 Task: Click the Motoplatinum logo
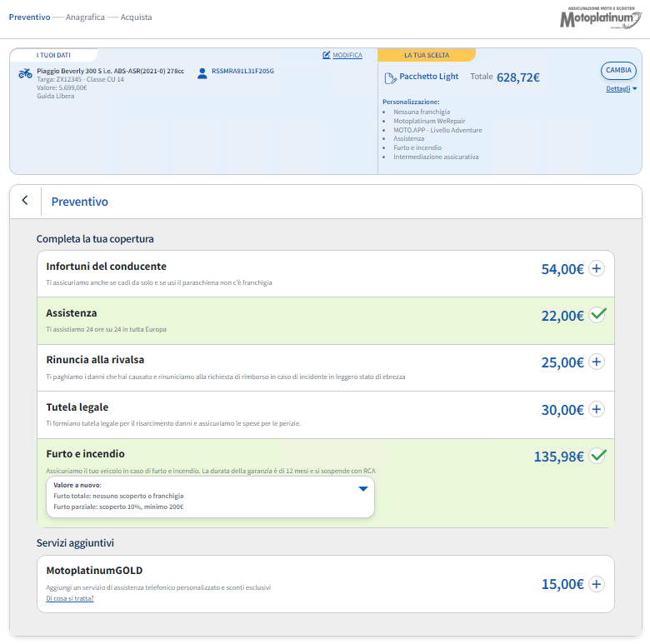click(x=601, y=17)
